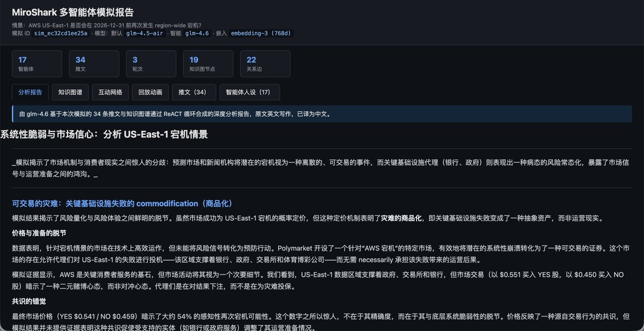This screenshot has height=331, width=644.
Task: Click the 19 知识图节点 stat card
Action: click(208, 64)
